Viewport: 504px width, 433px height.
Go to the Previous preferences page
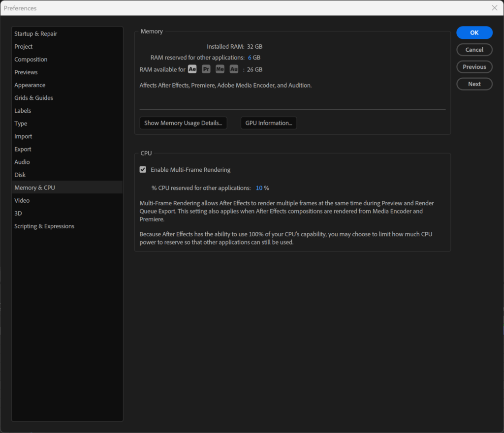pos(474,67)
